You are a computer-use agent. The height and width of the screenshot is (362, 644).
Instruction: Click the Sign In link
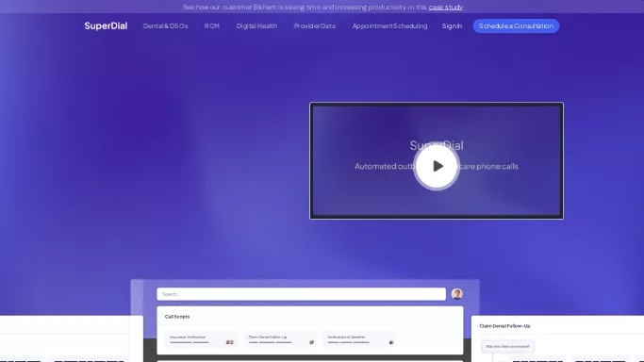(x=452, y=25)
